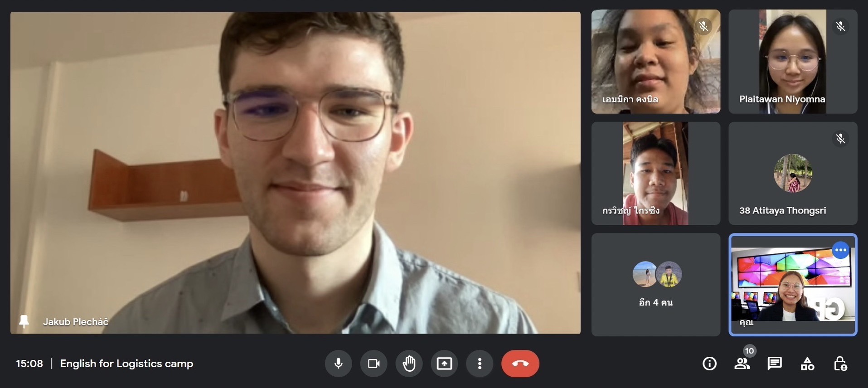Open the chat panel
This screenshot has height=388, width=868.
(775, 364)
